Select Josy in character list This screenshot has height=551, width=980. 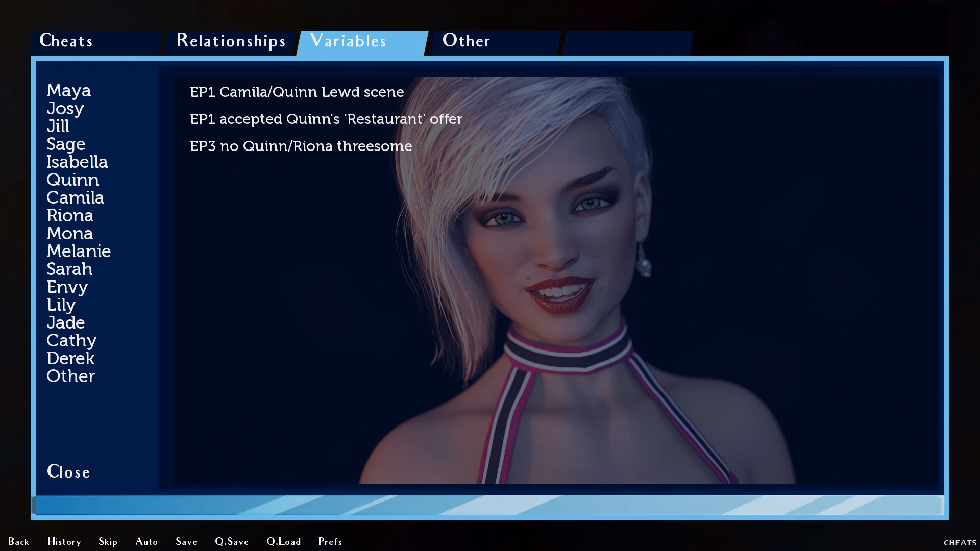coord(65,108)
